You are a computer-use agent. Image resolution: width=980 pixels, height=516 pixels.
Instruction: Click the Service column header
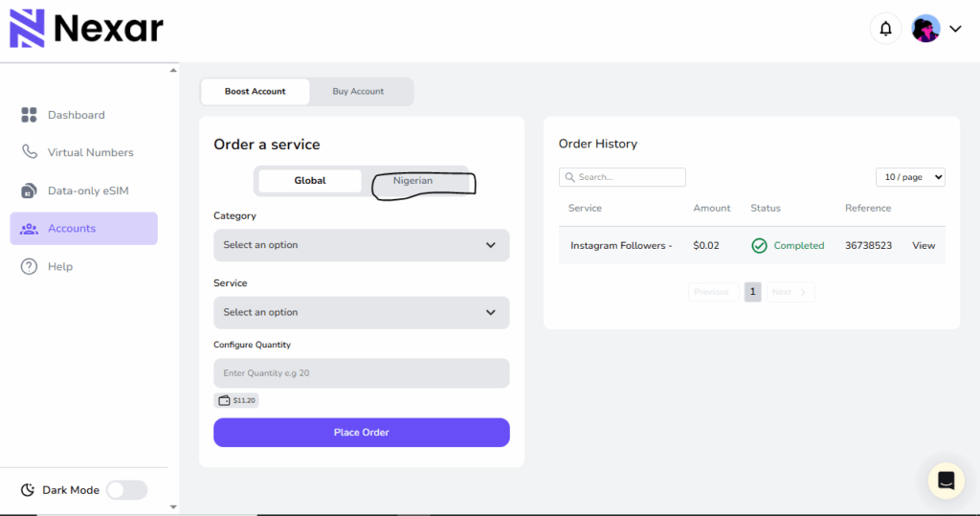tap(585, 209)
